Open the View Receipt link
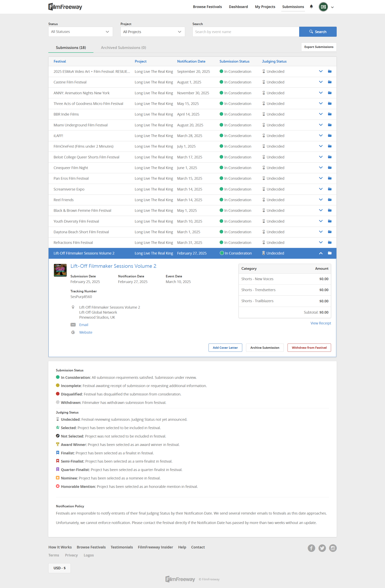This screenshot has height=588, width=385. (x=321, y=323)
